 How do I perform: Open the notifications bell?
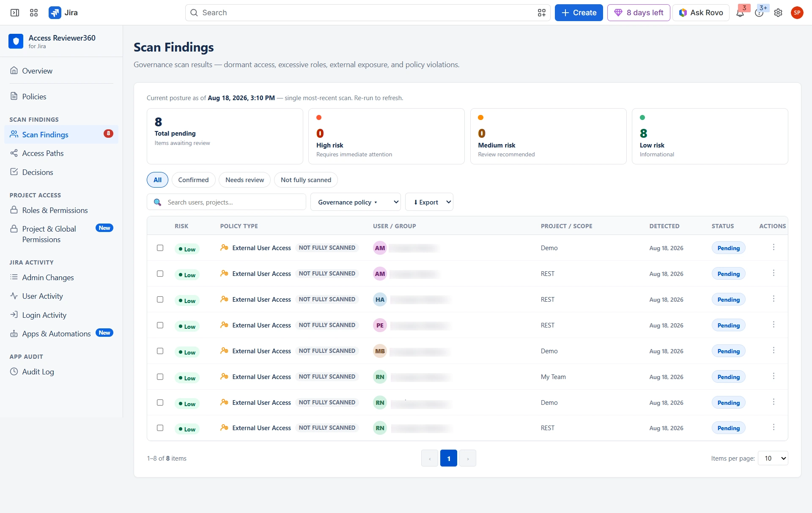740,13
